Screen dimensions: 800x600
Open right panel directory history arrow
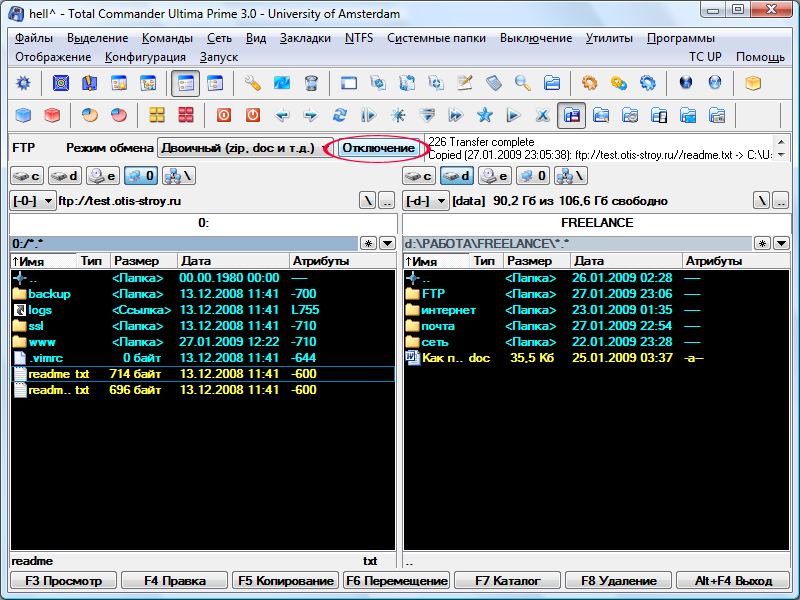781,243
